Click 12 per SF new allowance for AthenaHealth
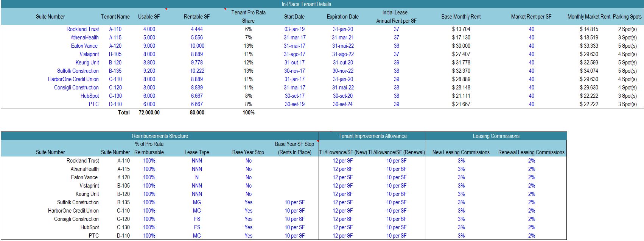Viewport: 644px width, 241px height. tap(342, 169)
